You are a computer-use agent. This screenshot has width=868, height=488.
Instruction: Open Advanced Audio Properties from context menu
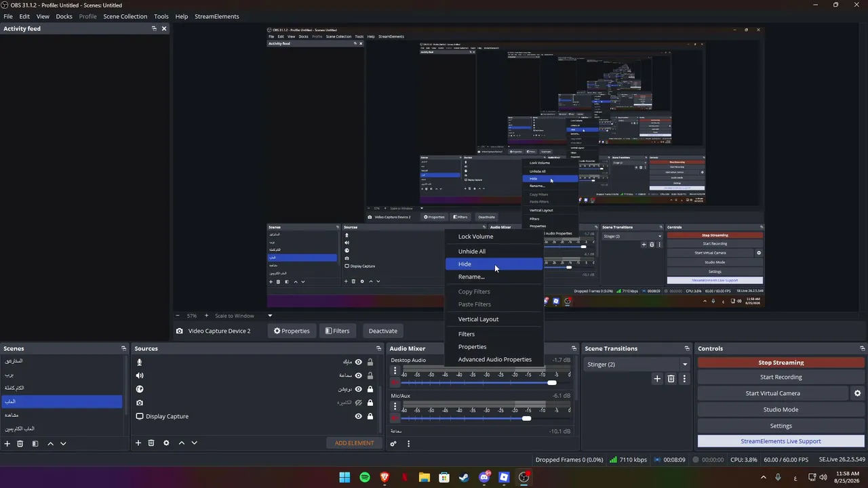[494, 359]
